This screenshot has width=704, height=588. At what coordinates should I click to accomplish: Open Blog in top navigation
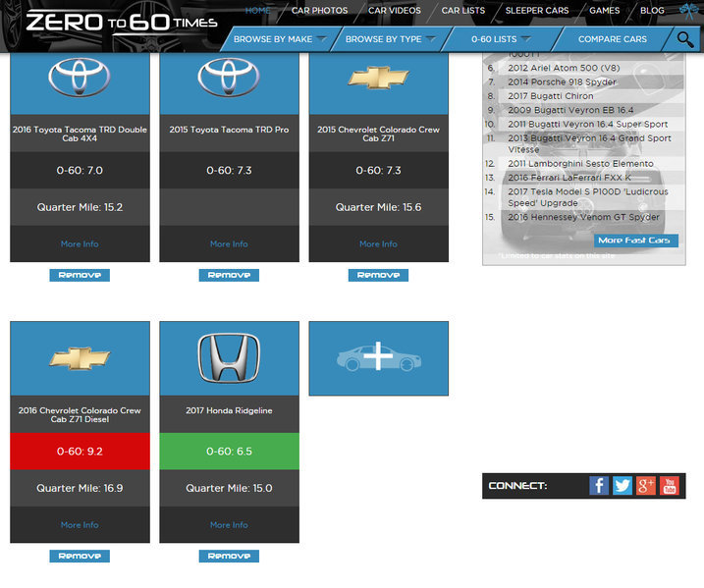(x=652, y=11)
